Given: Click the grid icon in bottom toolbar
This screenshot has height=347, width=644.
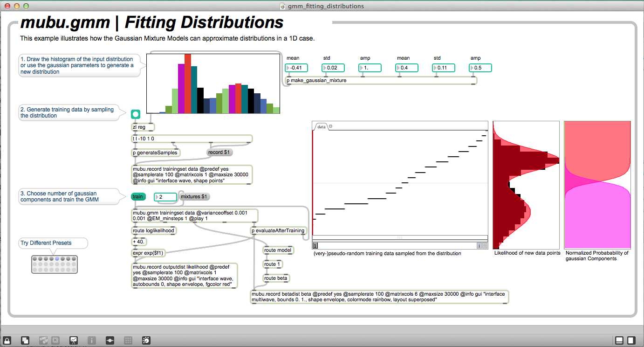Looking at the screenshot, I should (128, 340).
